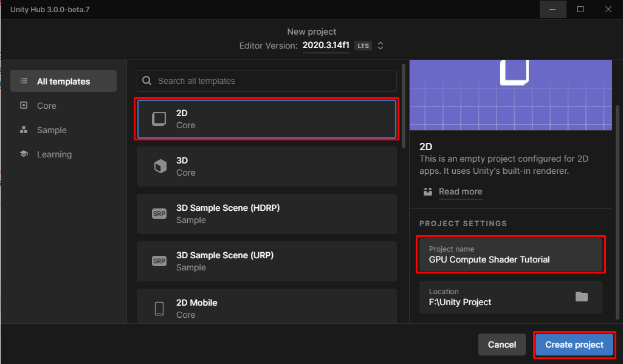Expand the Editor Version selector arrows

[380, 46]
